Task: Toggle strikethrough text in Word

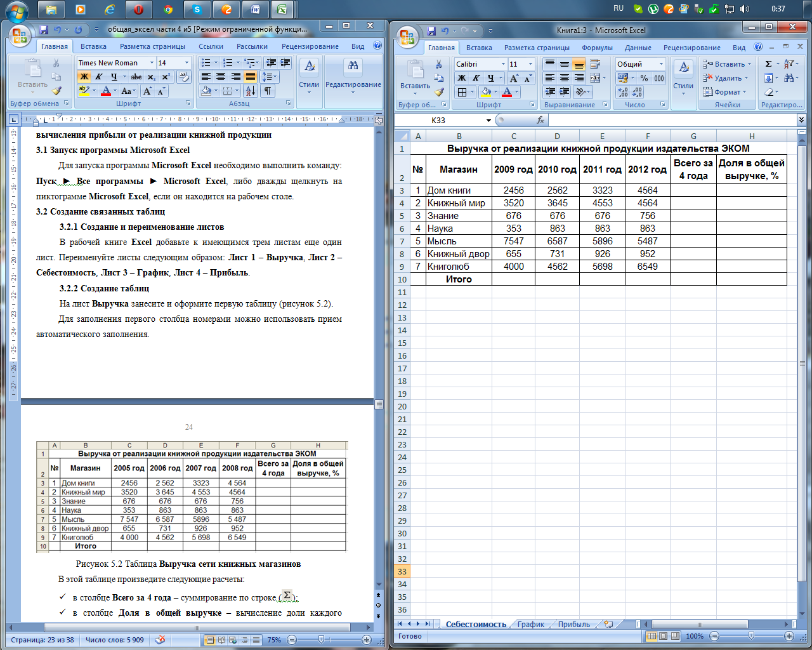Action: pyautogui.click(x=136, y=77)
